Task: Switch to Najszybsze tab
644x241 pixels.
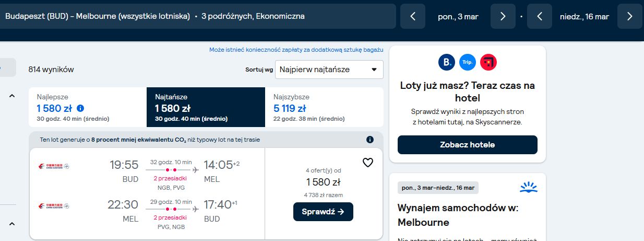Action: click(325, 107)
